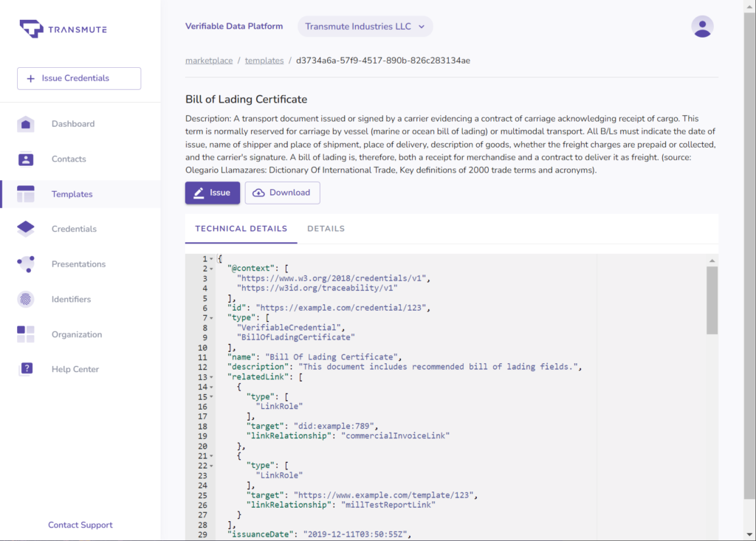Viewport: 756px width, 541px height.
Task: Click the pencil icon on Issue button
Action: pos(199,193)
